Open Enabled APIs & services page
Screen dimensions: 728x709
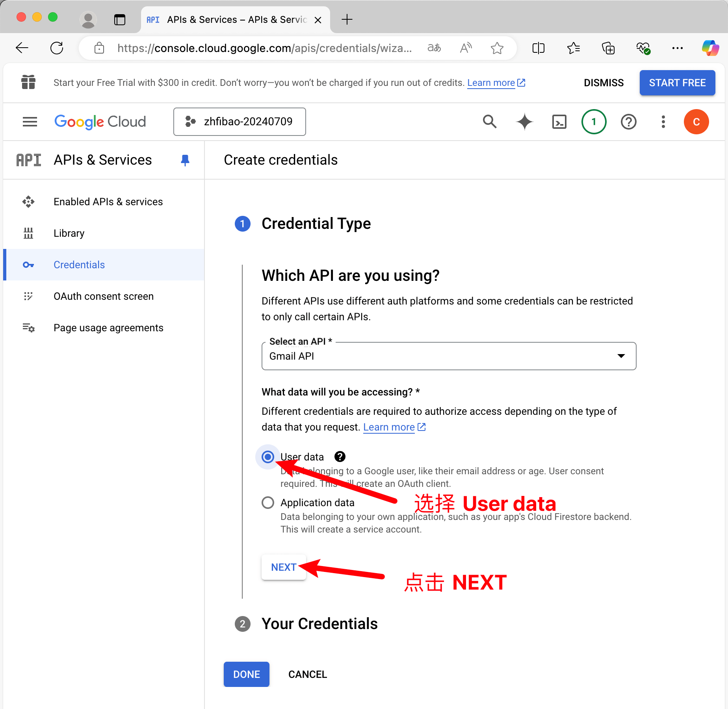tap(104, 202)
